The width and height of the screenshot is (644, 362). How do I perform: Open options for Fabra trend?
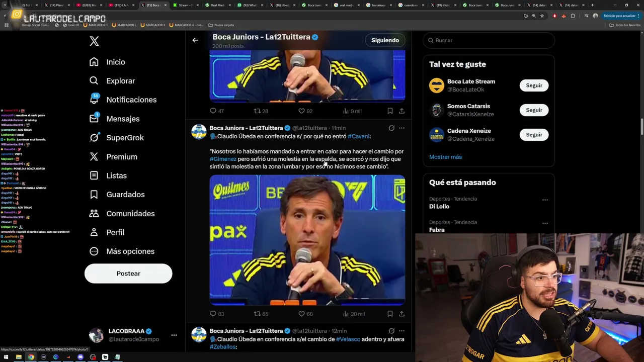click(545, 223)
